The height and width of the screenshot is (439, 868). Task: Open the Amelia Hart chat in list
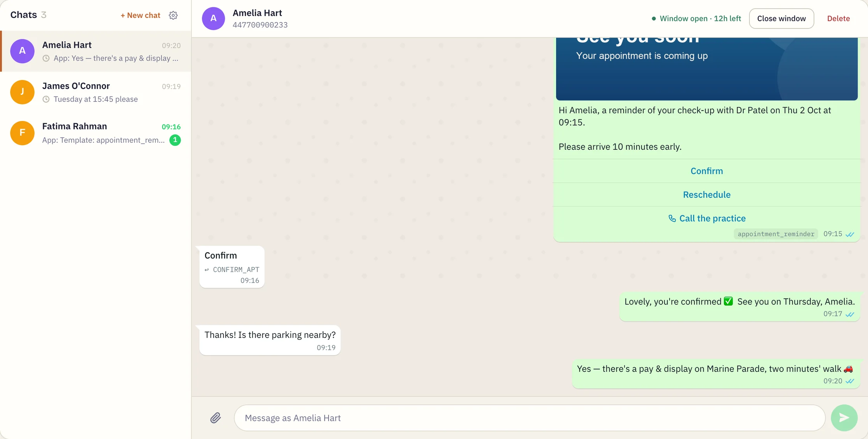[96, 51]
